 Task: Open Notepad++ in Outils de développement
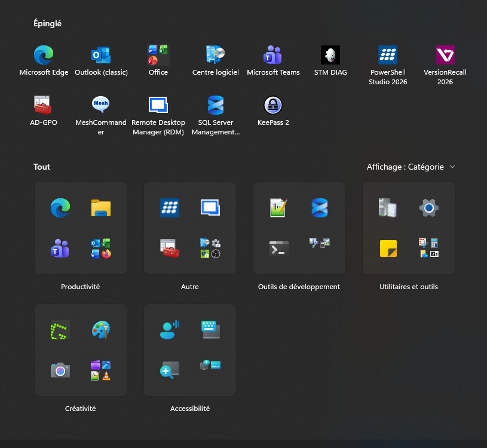pyautogui.click(x=279, y=208)
